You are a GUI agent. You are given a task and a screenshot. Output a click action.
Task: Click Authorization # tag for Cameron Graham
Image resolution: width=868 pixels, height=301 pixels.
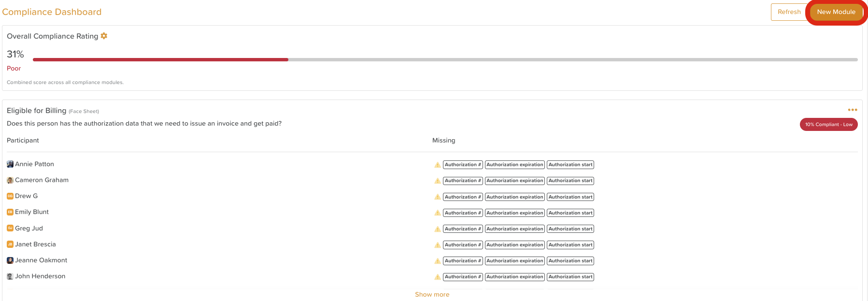[463, 181]
